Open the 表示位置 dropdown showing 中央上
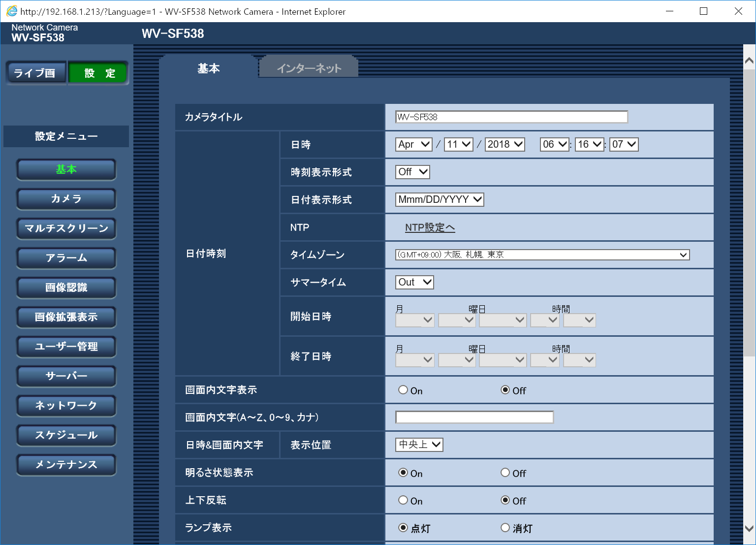756x545 pixels. point(419,445)
